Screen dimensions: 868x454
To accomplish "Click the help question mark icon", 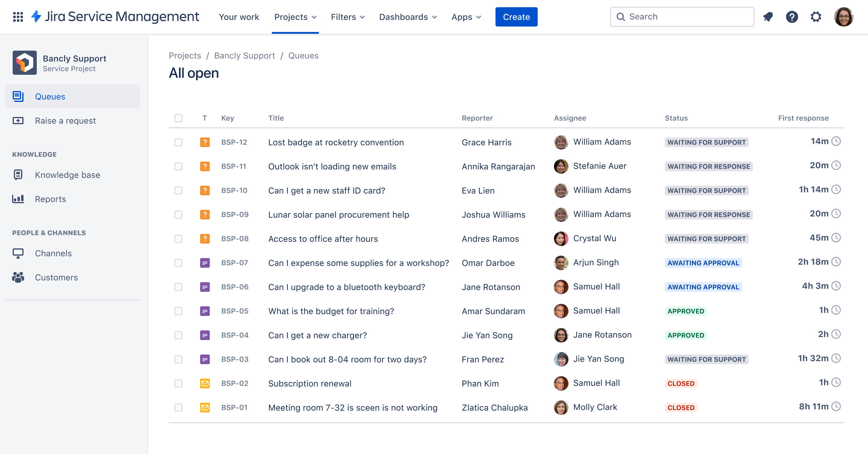I will pos(792,17).
